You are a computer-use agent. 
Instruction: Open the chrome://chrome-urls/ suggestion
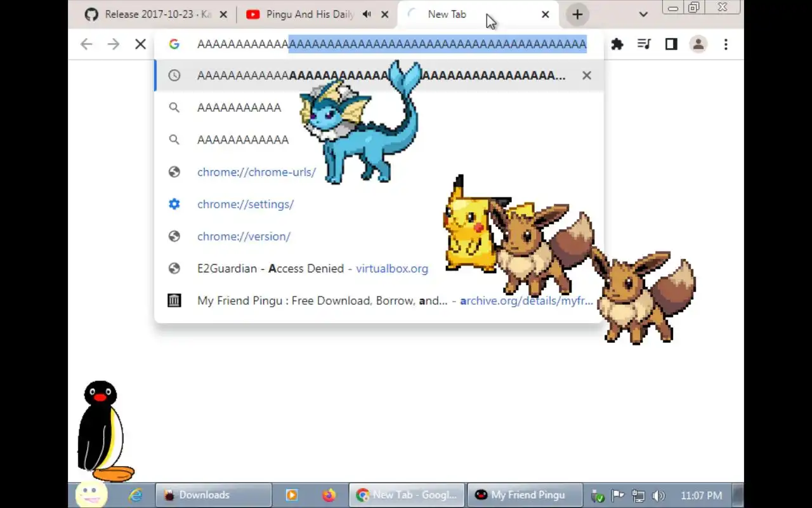(x=379, y=172)
